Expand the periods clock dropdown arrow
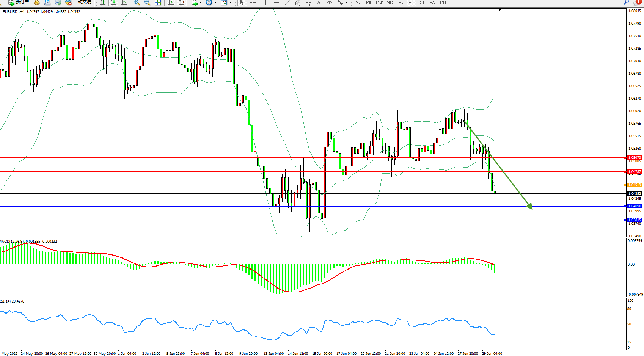This screenshot has height=356, width=644. coord(215,3)
